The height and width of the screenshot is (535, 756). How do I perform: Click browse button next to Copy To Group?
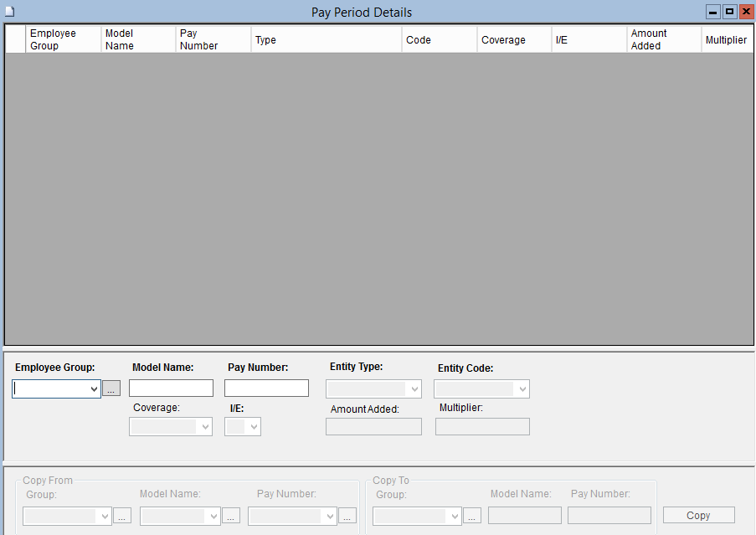pos(472,516)
